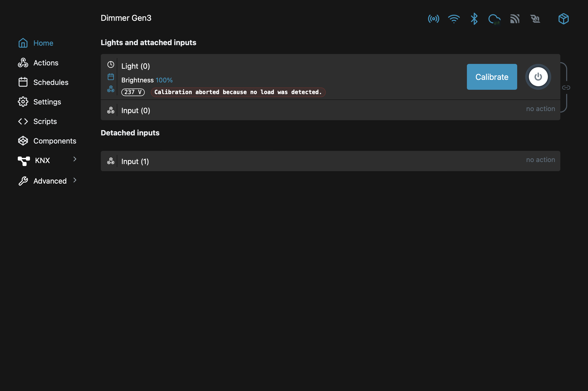Image resolution: width=588 pixels, height=391 pixels.
Task: View timers via clock icon beside Light
Action: click(111, 65)
